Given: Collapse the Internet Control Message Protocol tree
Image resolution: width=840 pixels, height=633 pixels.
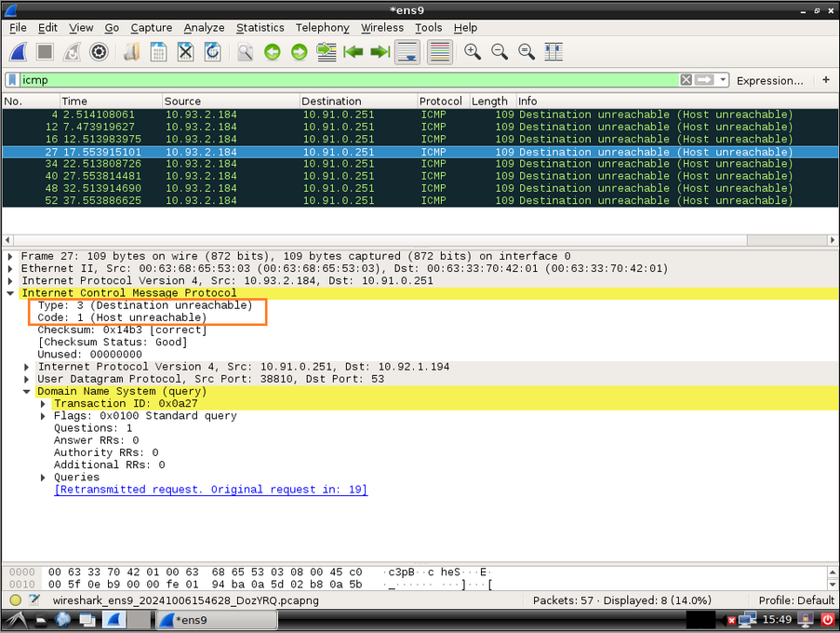Looking at the screenshot, I should tap(11, 293).
